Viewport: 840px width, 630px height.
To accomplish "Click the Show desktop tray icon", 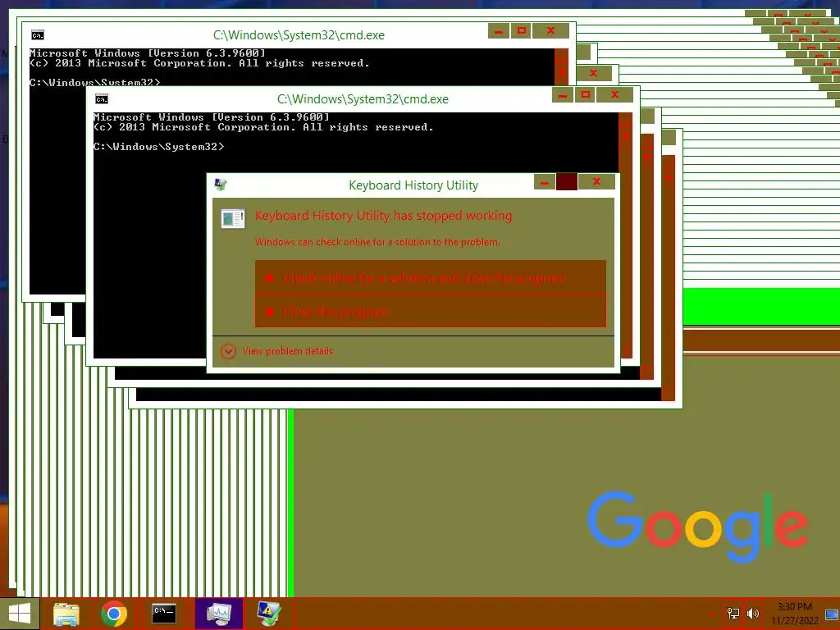I will pos(832,614).
